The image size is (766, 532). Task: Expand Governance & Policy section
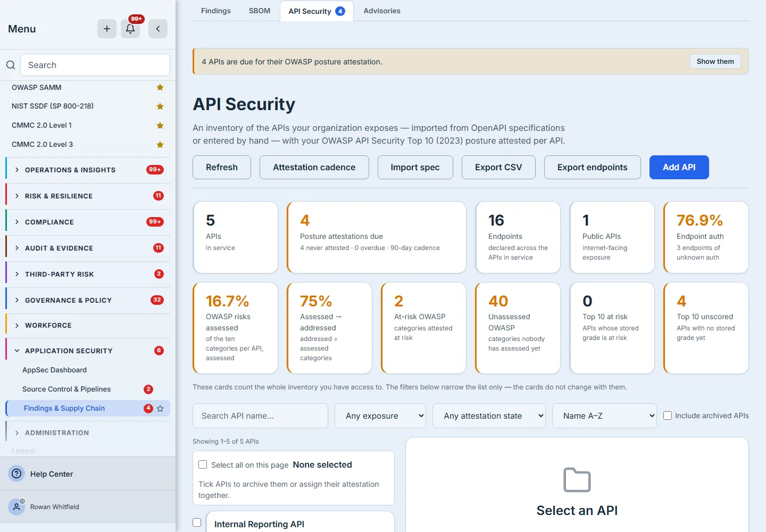(x=88, y=301)
